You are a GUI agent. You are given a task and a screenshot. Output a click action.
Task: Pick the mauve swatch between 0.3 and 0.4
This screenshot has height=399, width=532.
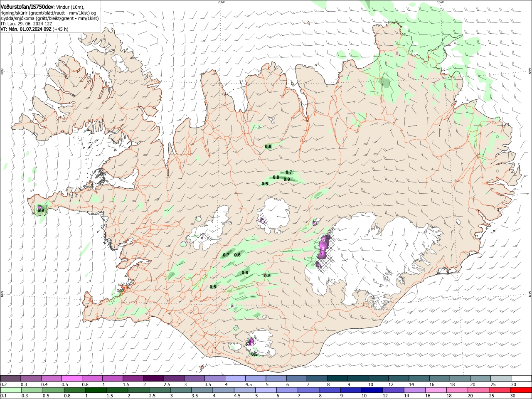point(31,379)
